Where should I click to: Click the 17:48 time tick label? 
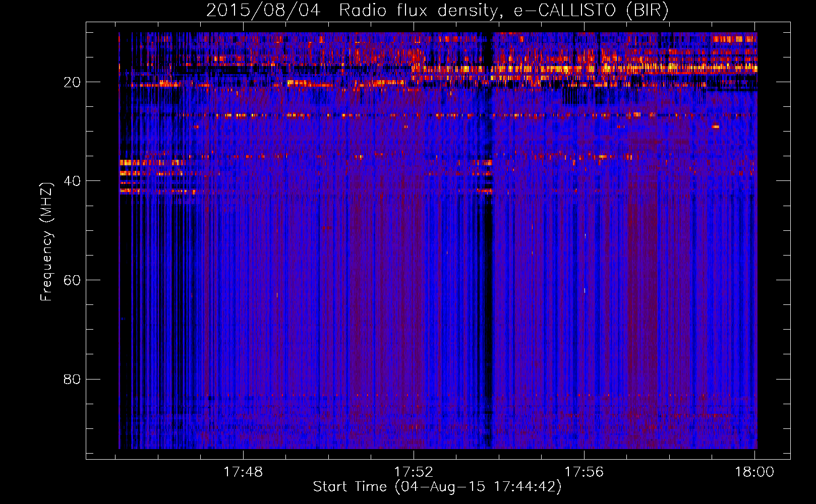pos(243,472)
